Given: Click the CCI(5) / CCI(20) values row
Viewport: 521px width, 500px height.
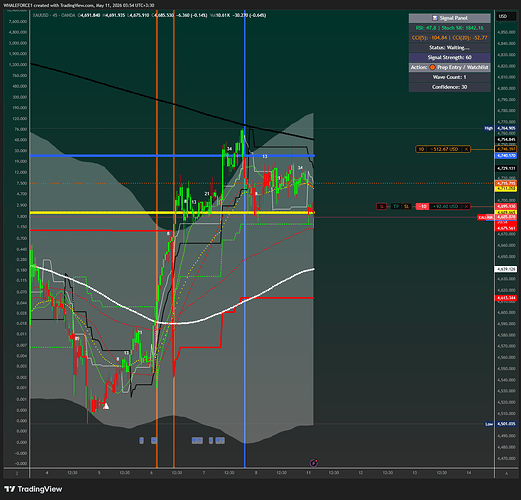Looking at the screenshot, I should [450, 38].
